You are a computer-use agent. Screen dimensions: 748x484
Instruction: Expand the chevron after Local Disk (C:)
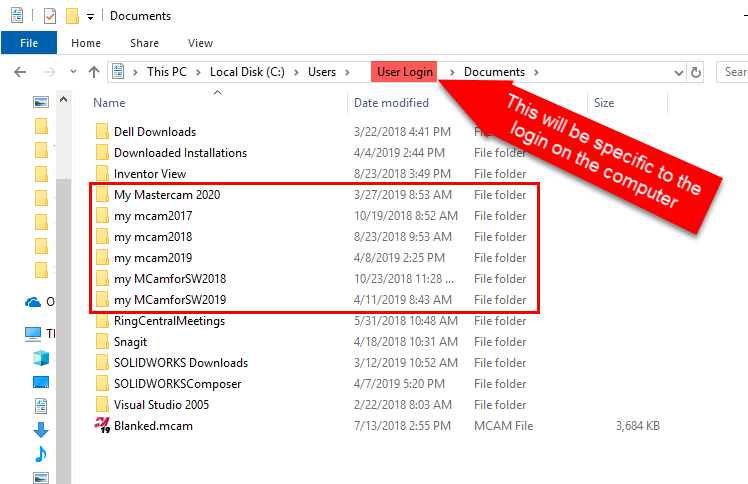tap(296, 72)
